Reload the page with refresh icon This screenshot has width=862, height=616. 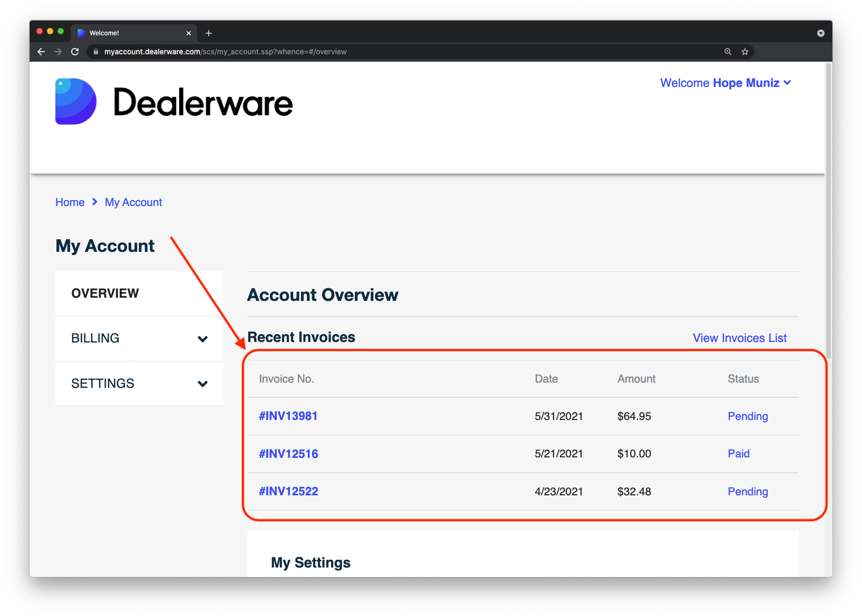click(x=75, y=52)
